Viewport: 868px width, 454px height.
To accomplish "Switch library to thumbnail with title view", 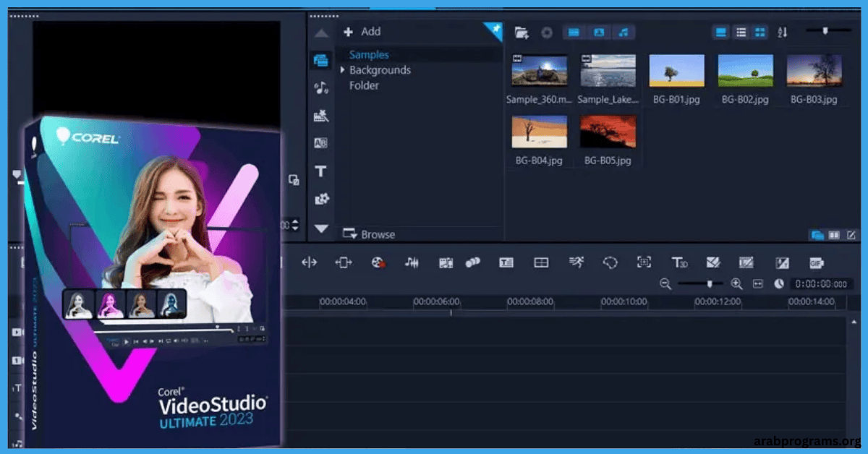I will [721, 32].
